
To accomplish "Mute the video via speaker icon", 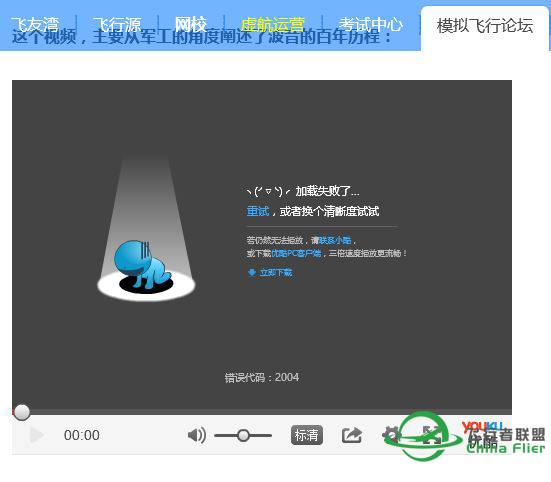I will click(x=197, y=435).
